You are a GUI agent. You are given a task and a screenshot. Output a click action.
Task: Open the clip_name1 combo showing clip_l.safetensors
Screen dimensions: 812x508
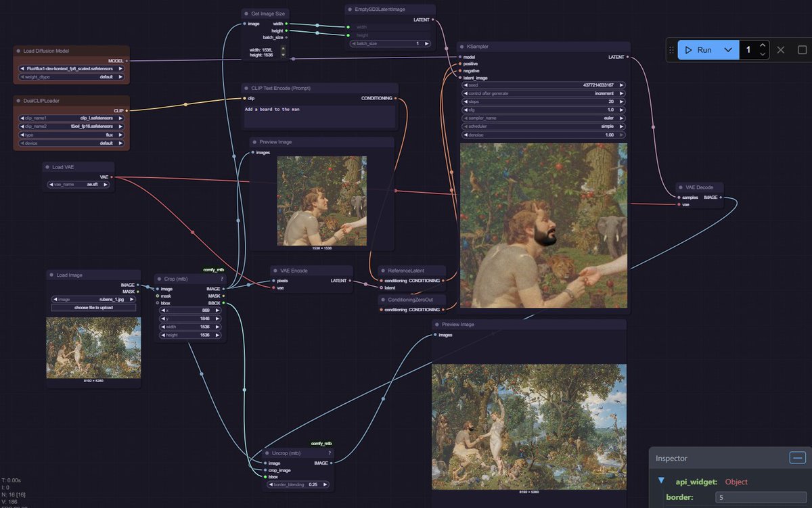(71, 118)
